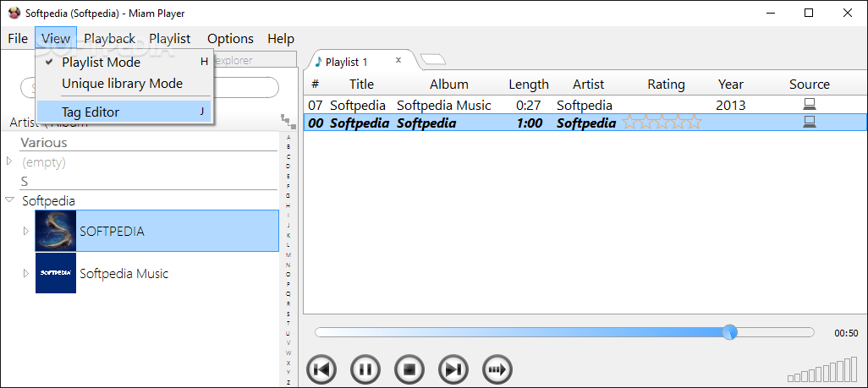Select the bold track 00 title cell
The image size is (868, 388).
click(x=360, y=123)
